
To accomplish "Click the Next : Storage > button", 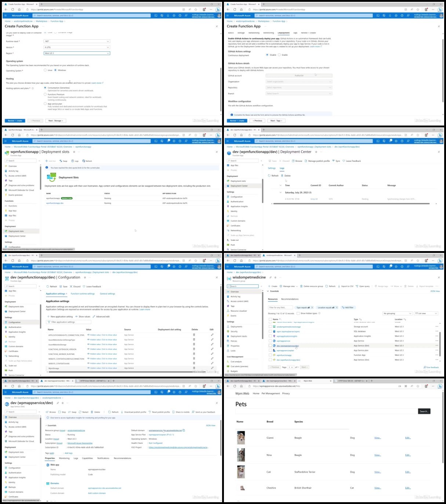I will click(x=56, y=120).
